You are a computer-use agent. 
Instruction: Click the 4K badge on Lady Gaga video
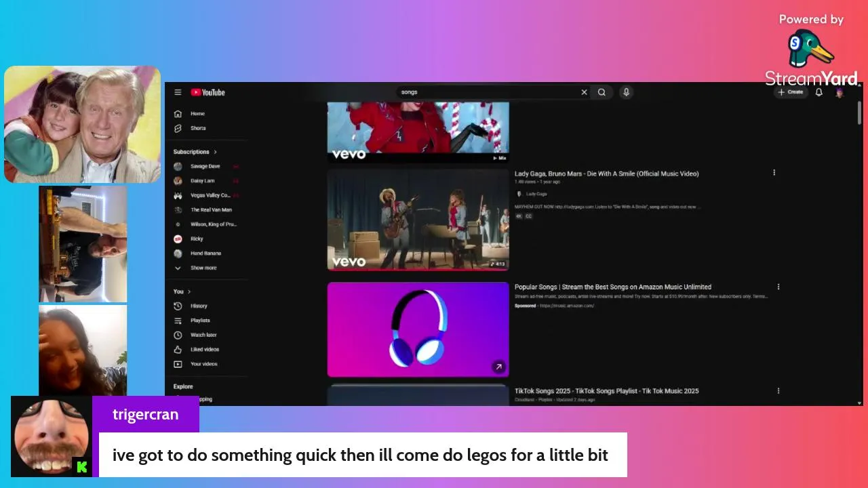519,216
